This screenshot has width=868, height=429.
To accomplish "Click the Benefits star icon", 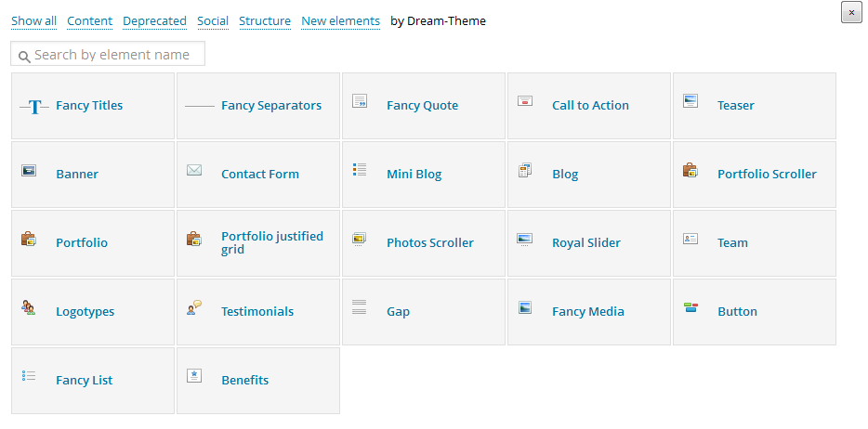I will [194, 376].
